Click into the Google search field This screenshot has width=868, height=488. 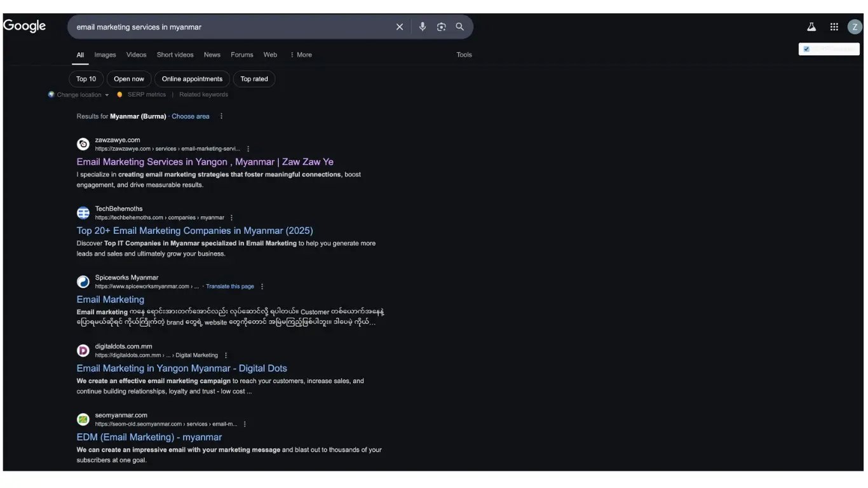coord(229,27)
